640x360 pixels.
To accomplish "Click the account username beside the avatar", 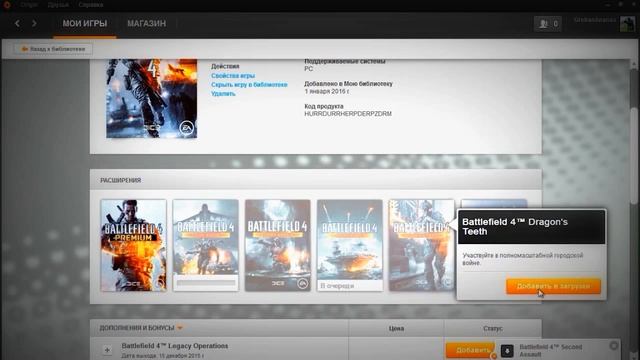I will [x=595, y=20].
